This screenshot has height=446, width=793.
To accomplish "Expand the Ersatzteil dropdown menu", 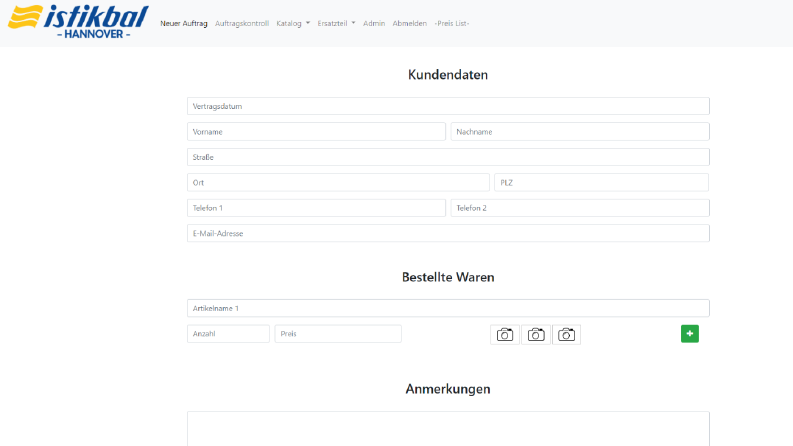I will (x=336, y=23).
